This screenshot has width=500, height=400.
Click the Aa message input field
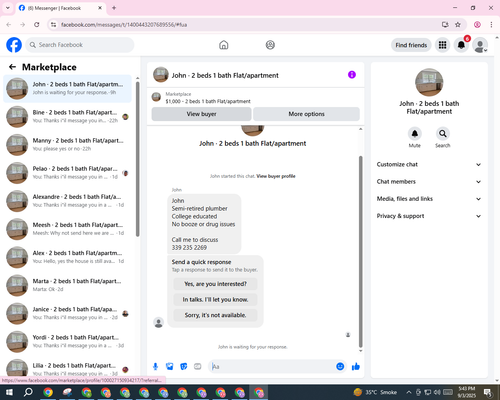(x=273, y=367)
